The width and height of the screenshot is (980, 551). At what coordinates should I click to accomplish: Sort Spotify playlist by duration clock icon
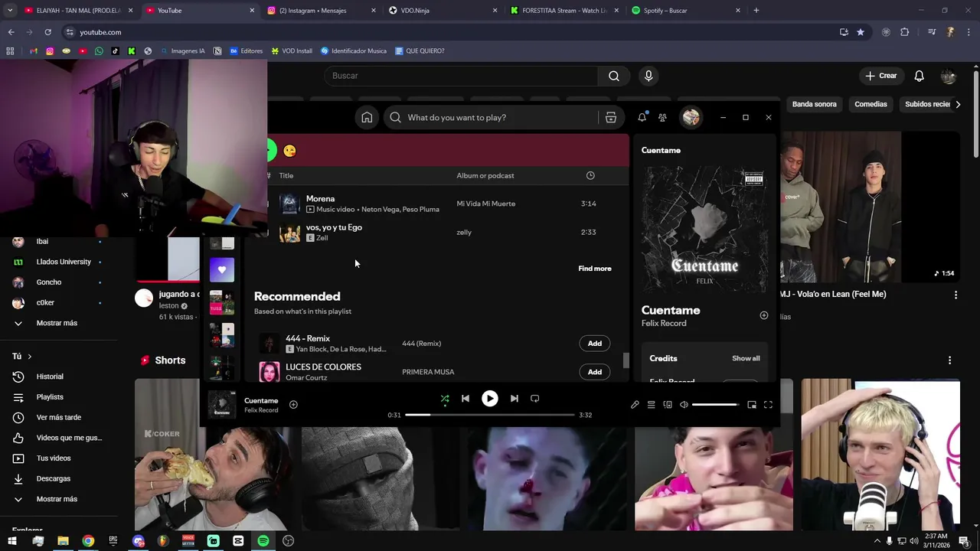point(590,175)
